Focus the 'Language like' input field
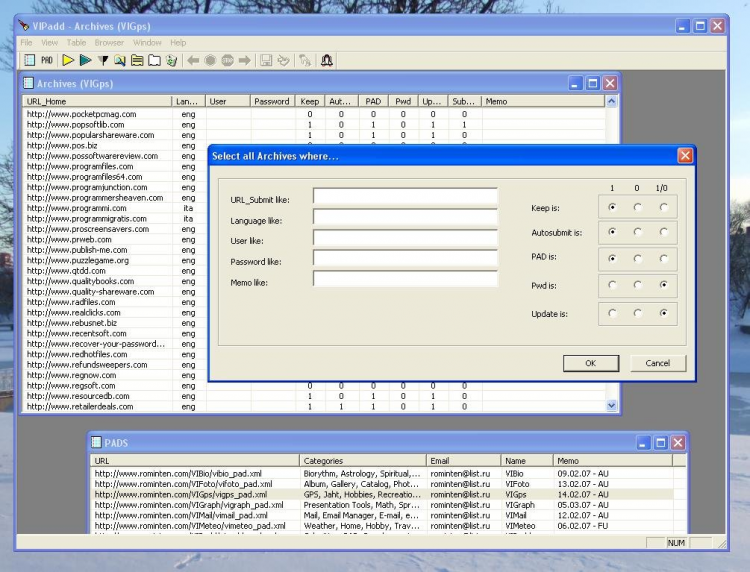The width and height of the screenshot is (750, 572). click(405, 217)
